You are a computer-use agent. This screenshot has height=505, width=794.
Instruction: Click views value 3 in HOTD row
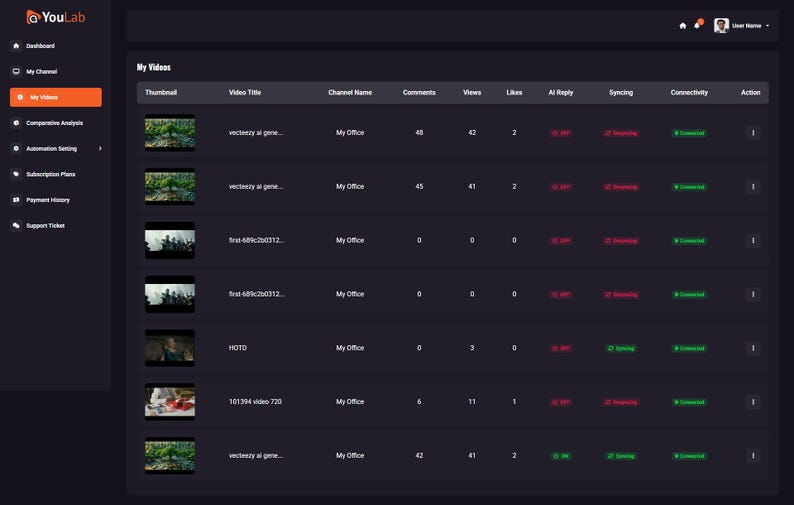coord(472,348)
